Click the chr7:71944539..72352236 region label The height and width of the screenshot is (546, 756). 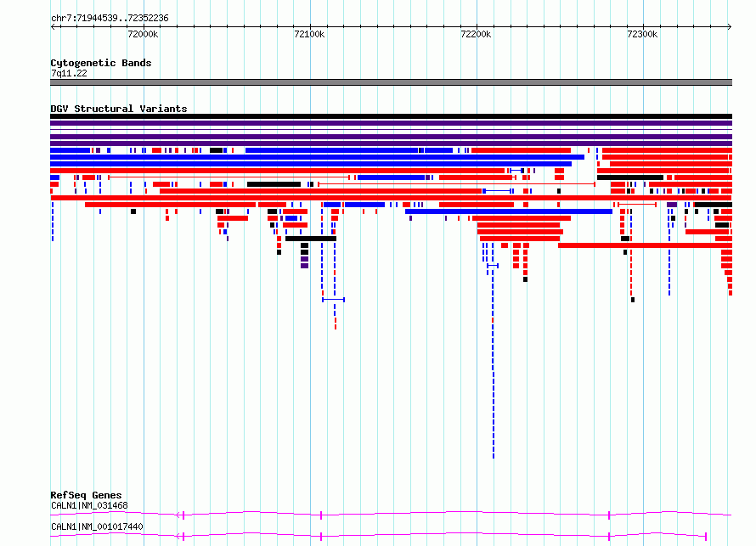point(110,19)
